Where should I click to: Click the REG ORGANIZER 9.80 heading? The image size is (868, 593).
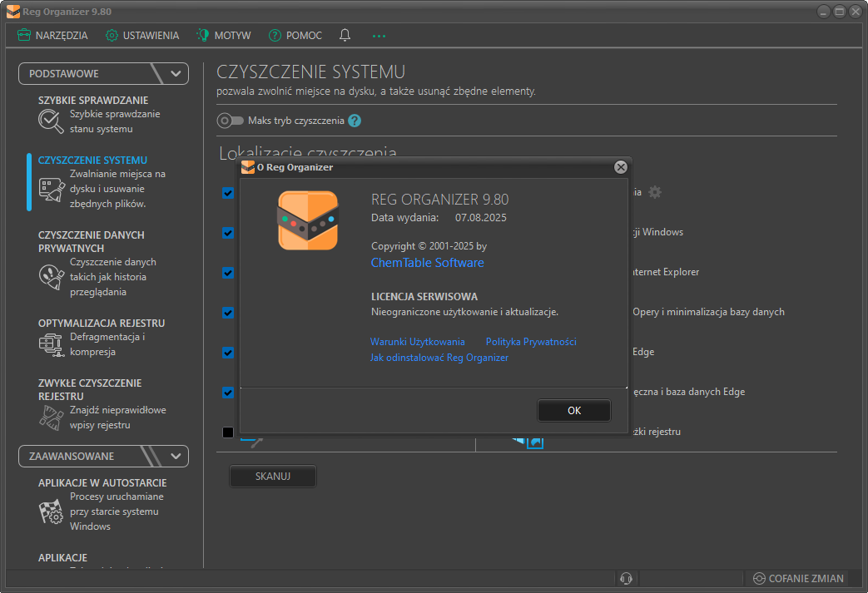[x=439, y=199]
